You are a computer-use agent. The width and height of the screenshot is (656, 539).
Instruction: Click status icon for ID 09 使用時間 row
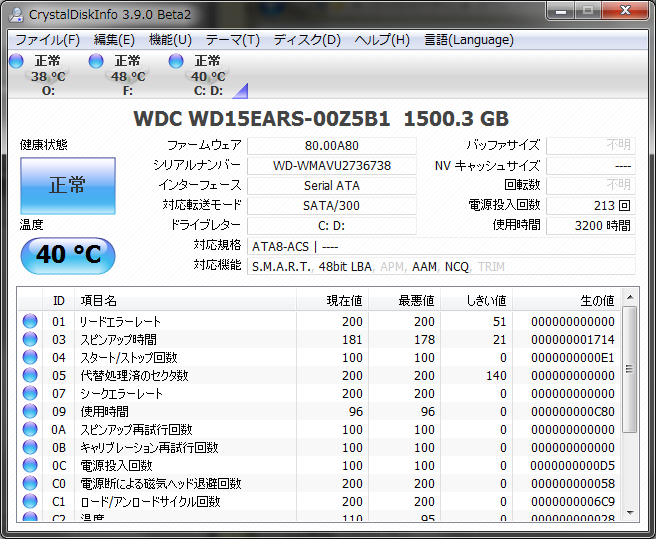30,411
